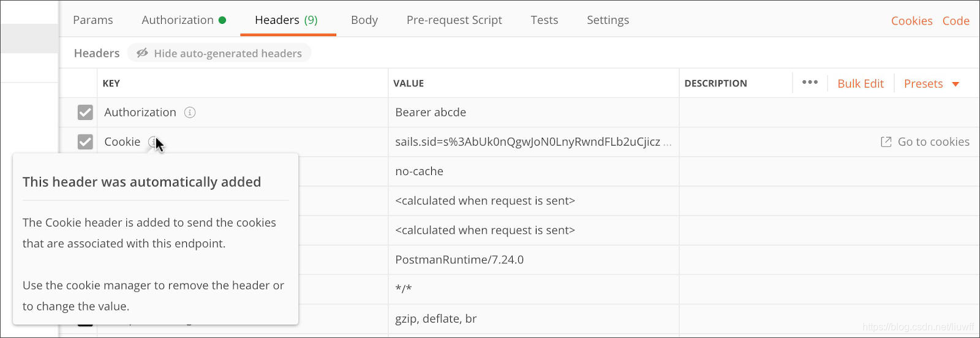The width and height of the screenshot is (980, 338).
Task: Uncheck the Cookie header checkbox
Action: 85,142
